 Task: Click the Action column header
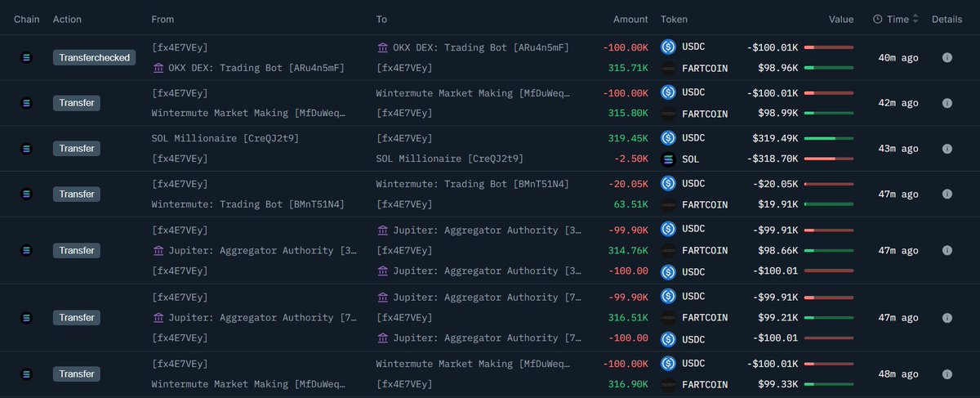coord(67,19)
